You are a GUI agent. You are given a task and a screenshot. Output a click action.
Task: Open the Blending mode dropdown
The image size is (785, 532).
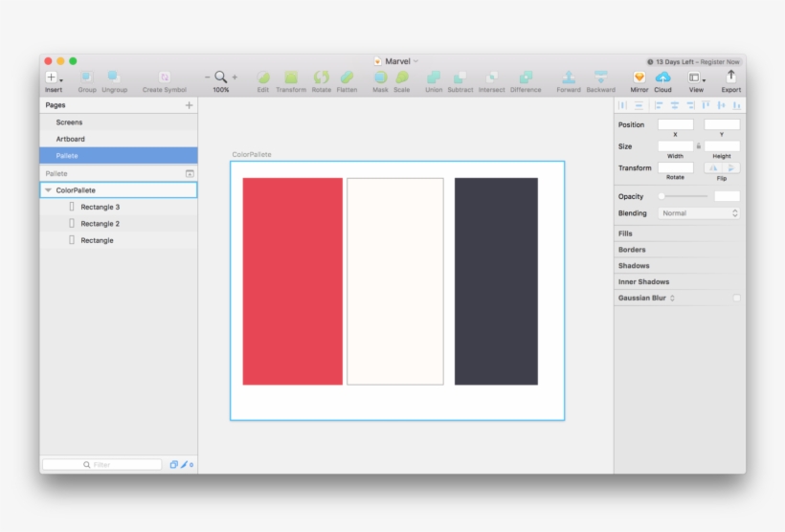coord(700,213)
